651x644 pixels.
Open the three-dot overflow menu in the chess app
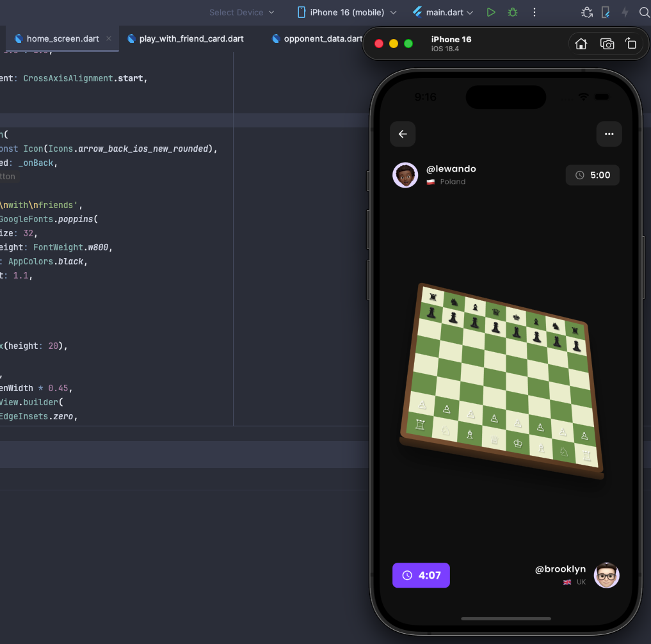click(609, 134)
